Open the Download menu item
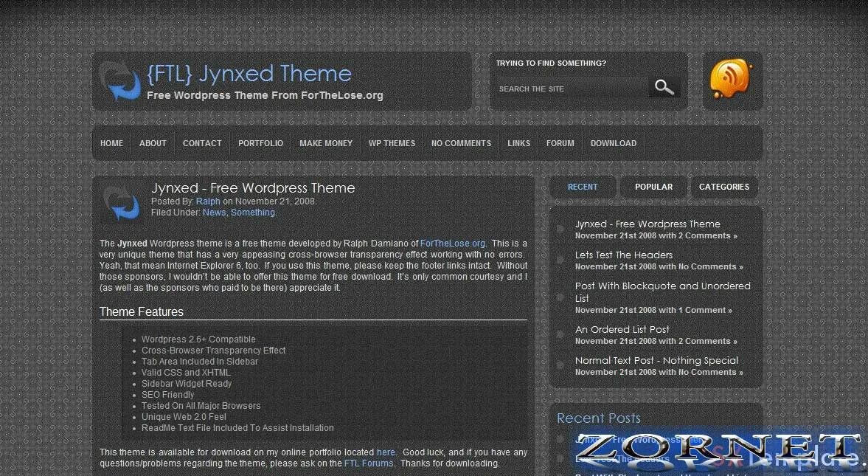 [614, 143]
